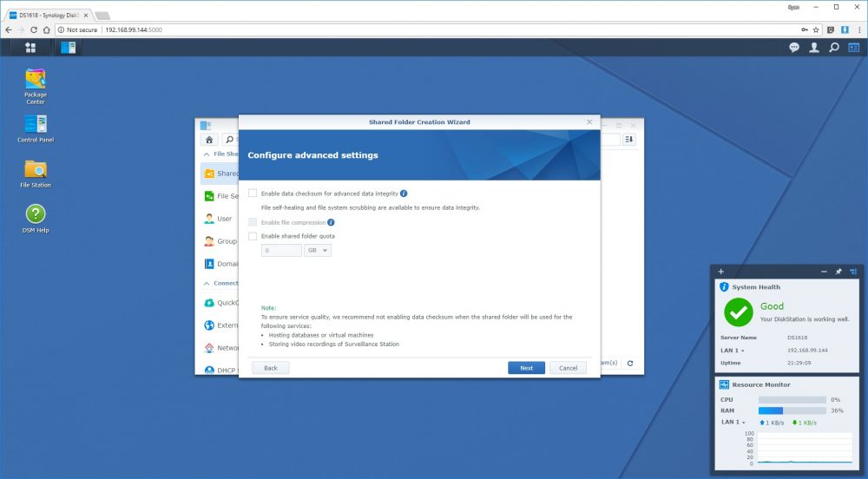Refresh shared folder list in Control Panel
The height and width of the screenshot is (479, 868).
click(630, 364)
